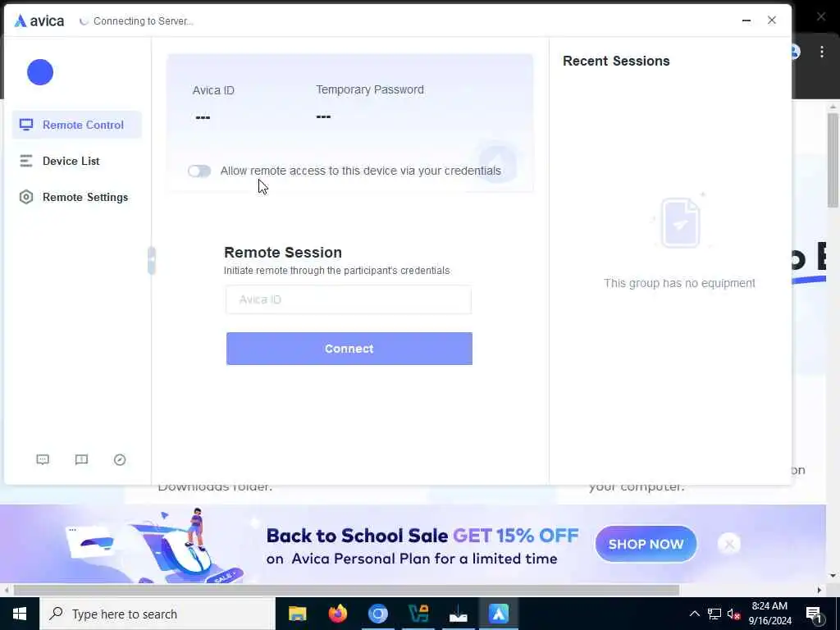Image resolution: width=840 pixels, height=630 pixels.
Task: Dismiss the Back to School sale banner
Action: point(729,545)
